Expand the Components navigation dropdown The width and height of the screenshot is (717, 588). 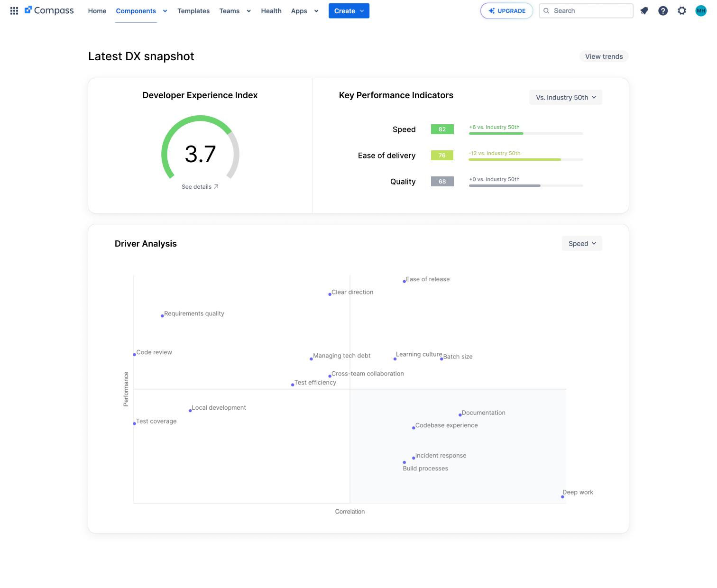coord(165,10)
